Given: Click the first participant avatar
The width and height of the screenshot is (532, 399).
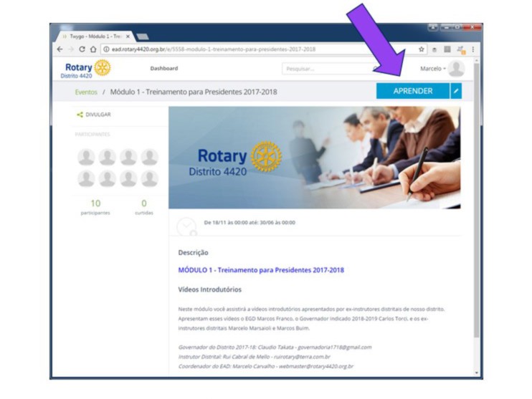Looking at the screenshot, I should 86,157.
